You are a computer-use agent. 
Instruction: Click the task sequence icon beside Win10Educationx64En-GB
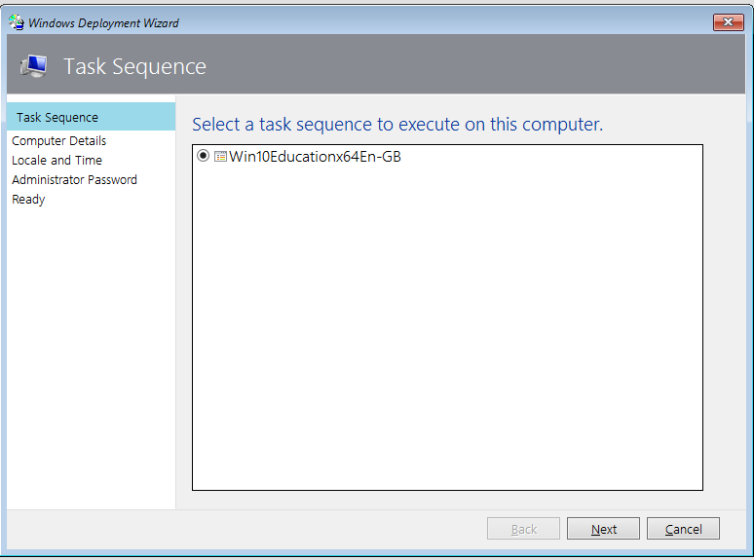click(x=220, y=156)
